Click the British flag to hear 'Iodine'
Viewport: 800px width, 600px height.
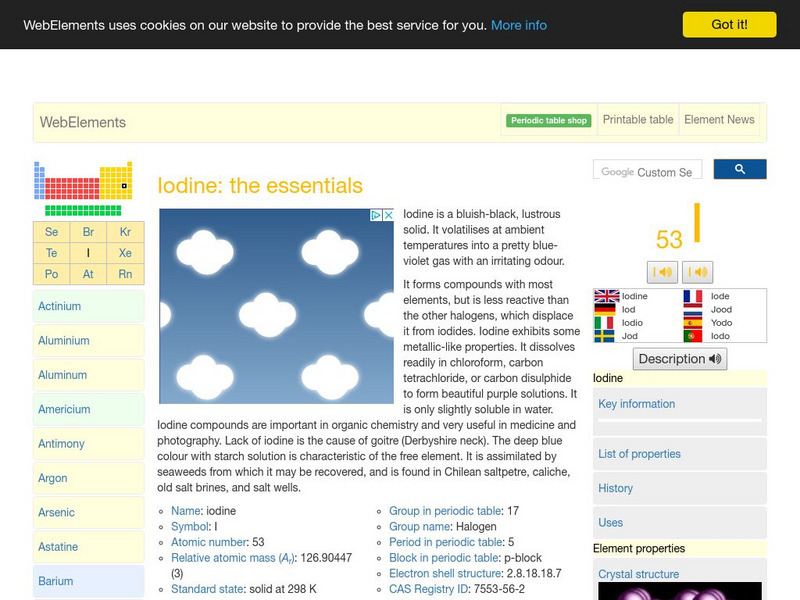[x=605, y=296]
